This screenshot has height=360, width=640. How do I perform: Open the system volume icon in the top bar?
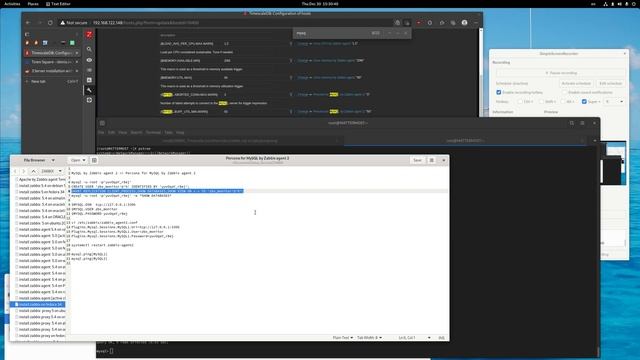click(x=620, y=4)
